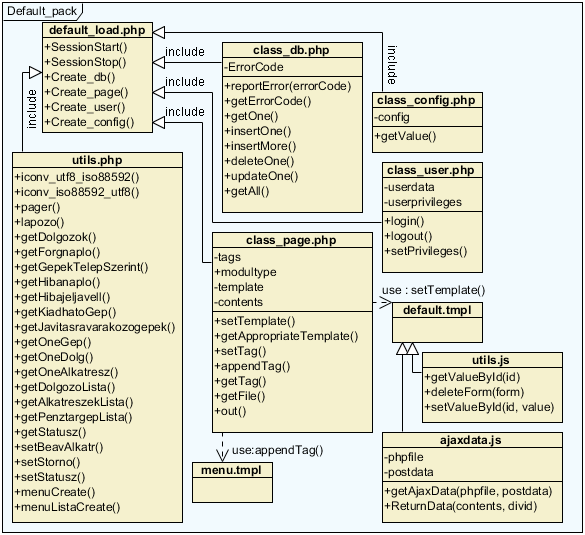Select +getDolgozok() method

click(x=55, y=237)
